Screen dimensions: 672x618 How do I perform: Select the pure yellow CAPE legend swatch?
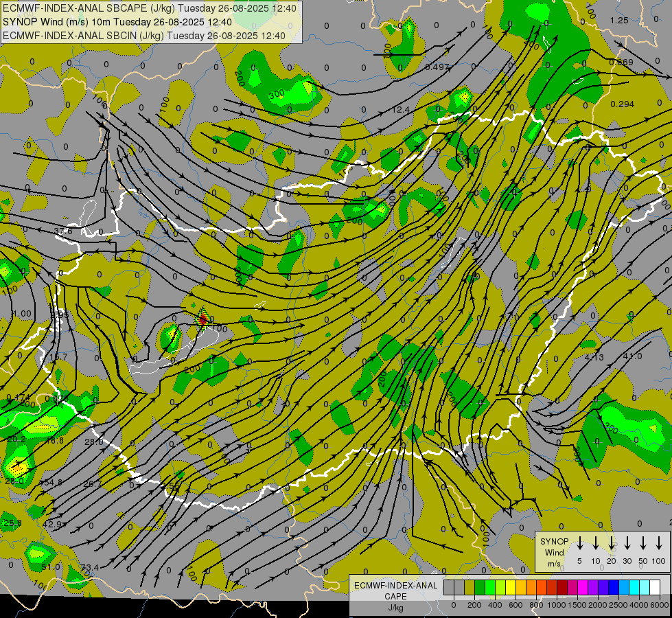pos(511,588)
